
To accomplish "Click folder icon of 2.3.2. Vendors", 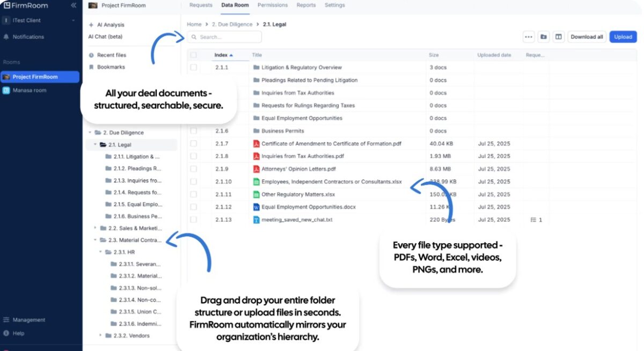I will pyautogui.click(x=108, y=335).
